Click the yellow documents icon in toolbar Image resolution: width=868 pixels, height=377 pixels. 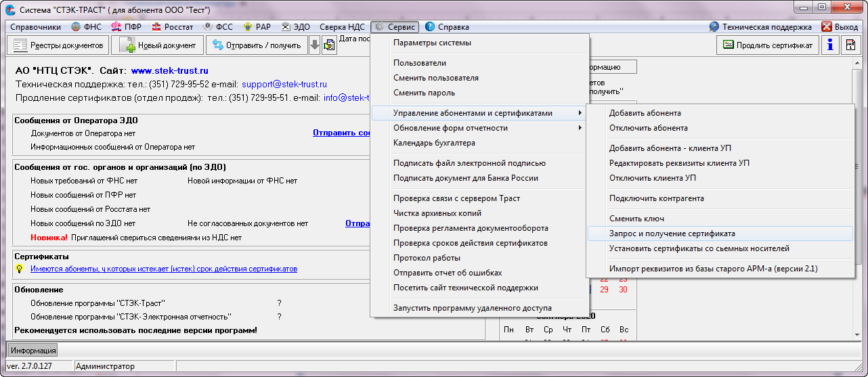[329, 45]
